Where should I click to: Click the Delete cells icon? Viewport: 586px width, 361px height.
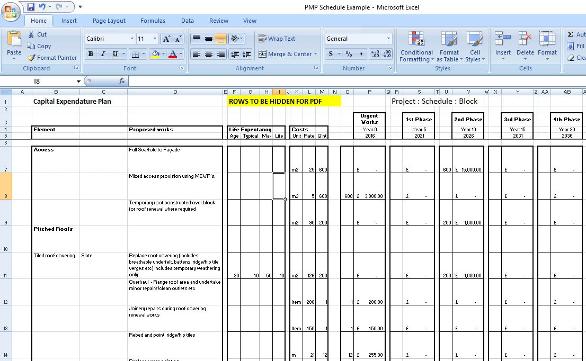click(x=525, y=45)
